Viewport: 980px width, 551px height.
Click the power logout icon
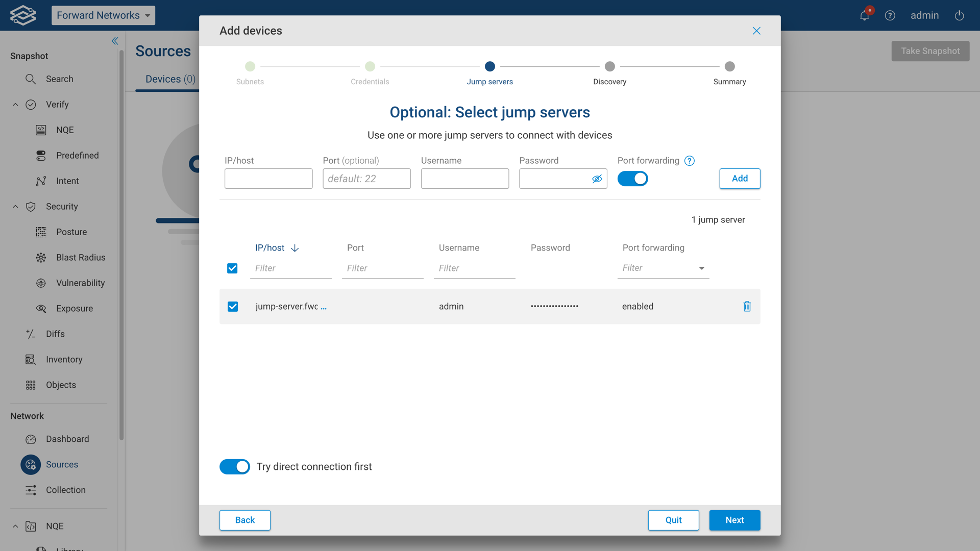959,15
